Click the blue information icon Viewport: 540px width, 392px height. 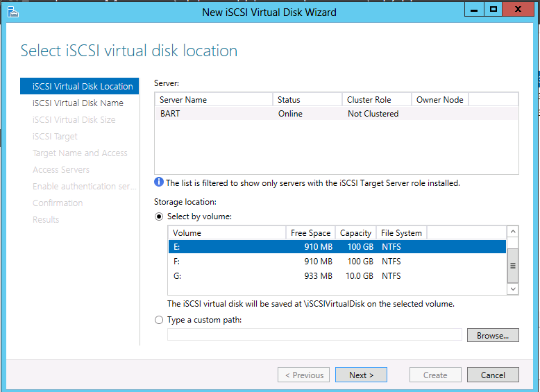159,182
